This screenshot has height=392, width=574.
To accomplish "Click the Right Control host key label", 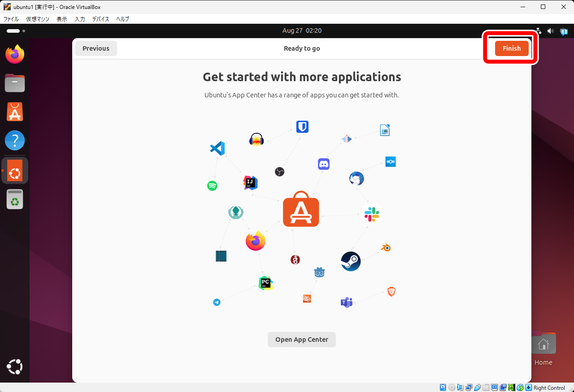I will [549, 388].
